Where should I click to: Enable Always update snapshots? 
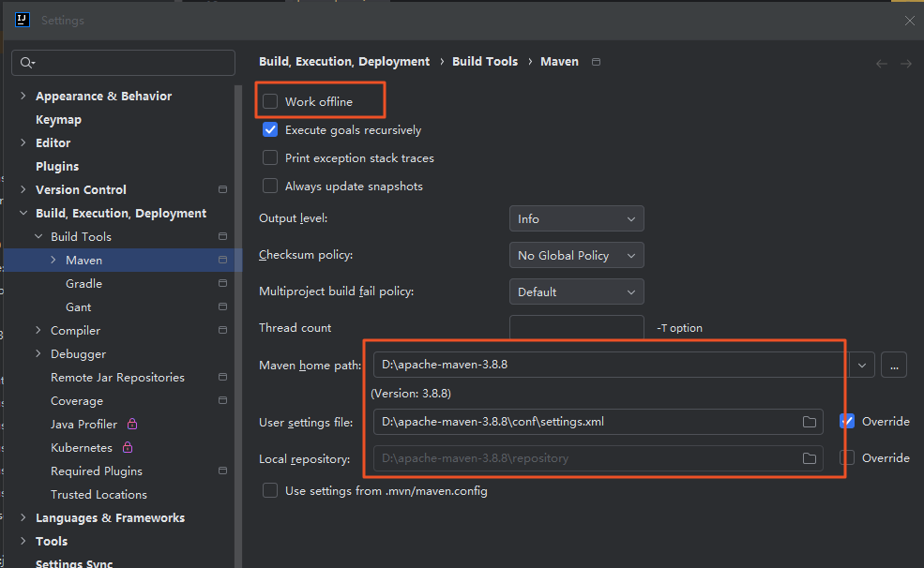pyautogui.click(x=270, y=186)
